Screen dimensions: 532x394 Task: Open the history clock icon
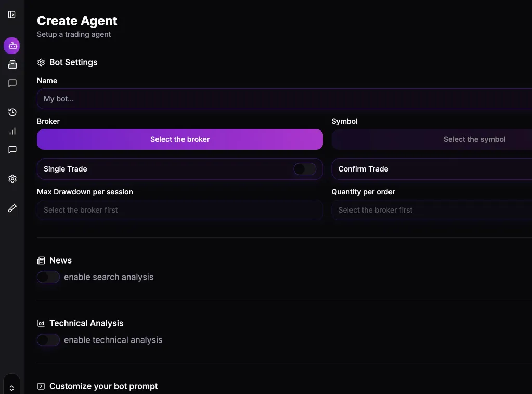click(x=12, y=112)
